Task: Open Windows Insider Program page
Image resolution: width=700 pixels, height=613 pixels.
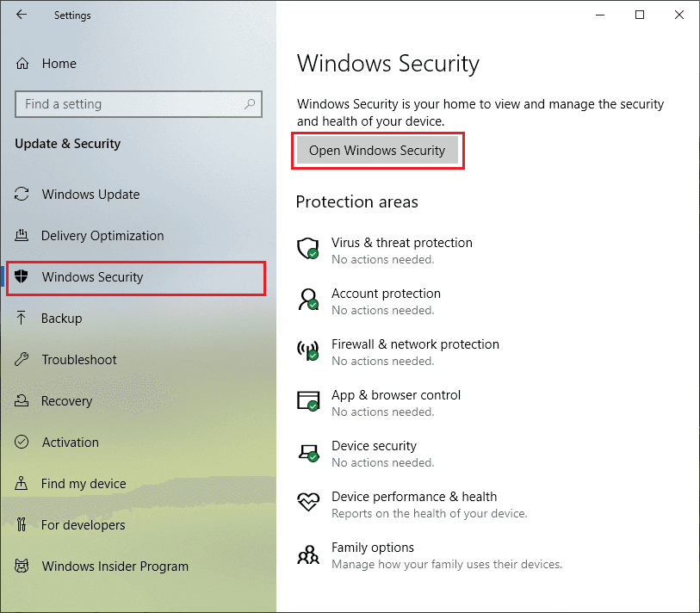Action: pyautogui.click(x=115, y=566)
